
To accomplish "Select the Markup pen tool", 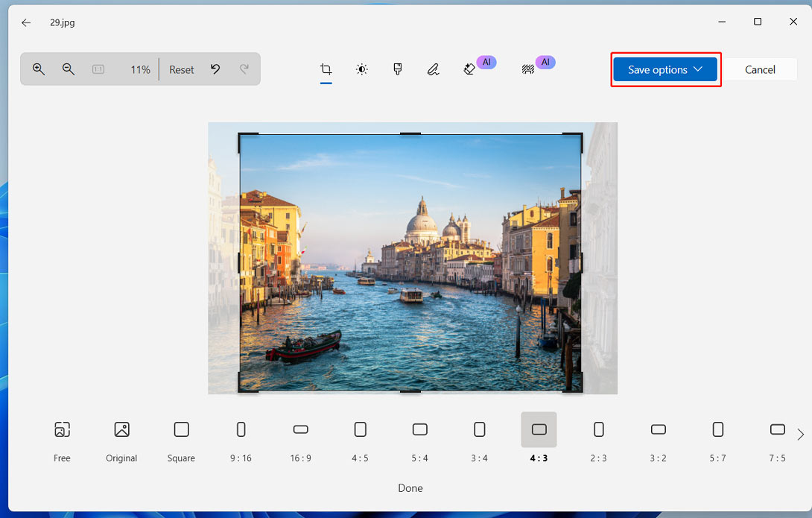I will (434, 69).
